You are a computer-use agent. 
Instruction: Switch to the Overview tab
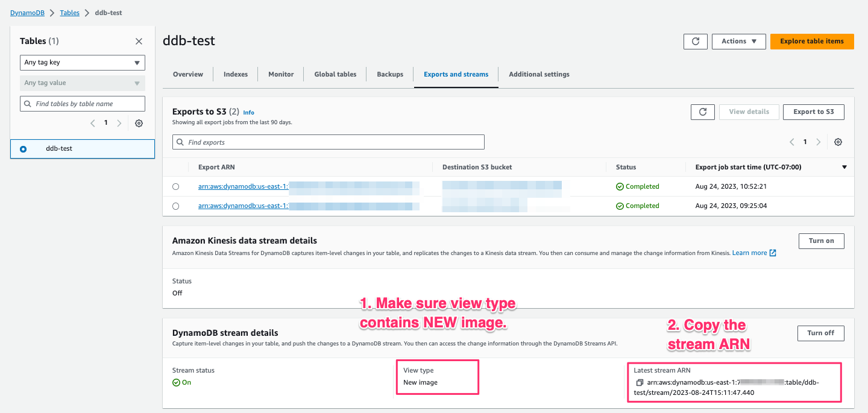(188, 74)
